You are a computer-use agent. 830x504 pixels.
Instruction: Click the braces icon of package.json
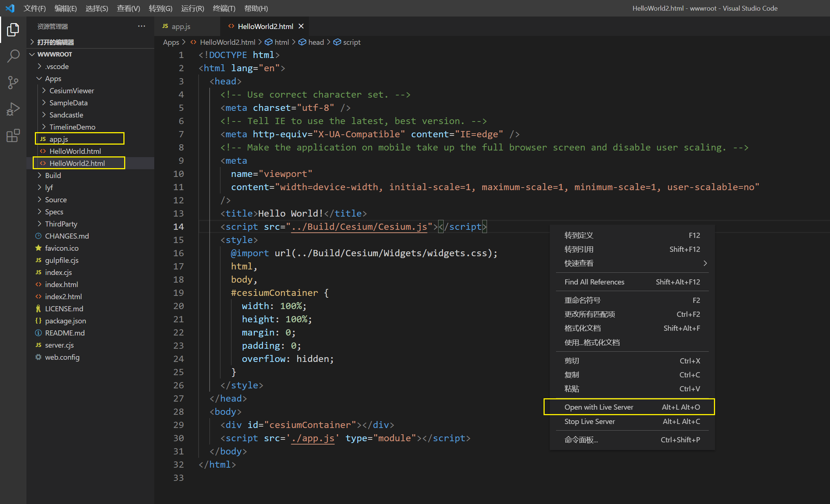[x=38, y=321]
